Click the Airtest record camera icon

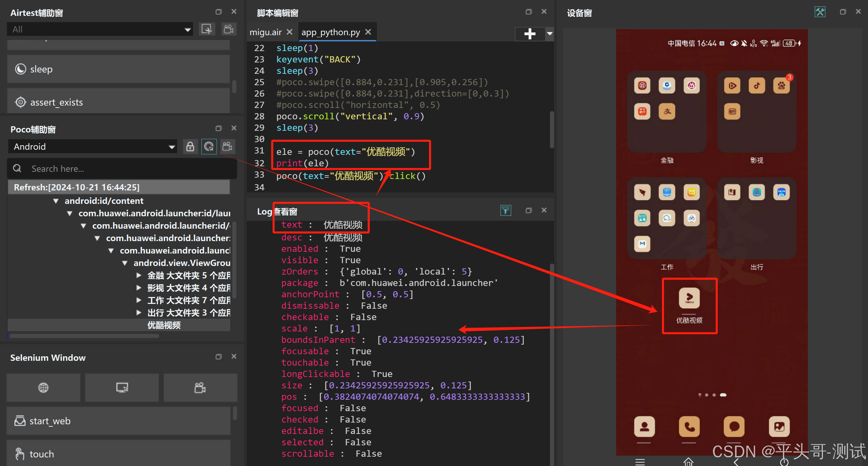pos(229,29)
